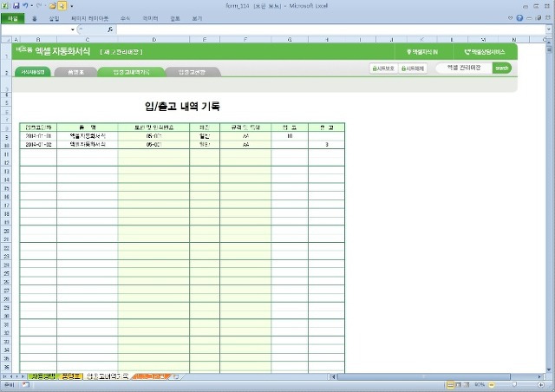
Task: Click the green search button
Action: click(502, 68)
